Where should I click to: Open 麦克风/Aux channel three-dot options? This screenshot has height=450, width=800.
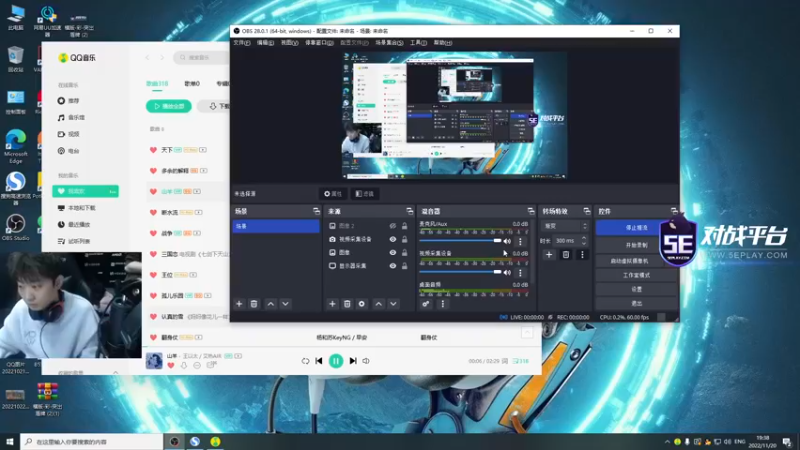click(x=520, y=241)
